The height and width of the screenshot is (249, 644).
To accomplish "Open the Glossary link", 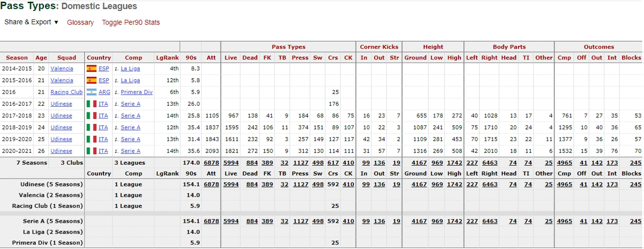I will coord(80,22).
